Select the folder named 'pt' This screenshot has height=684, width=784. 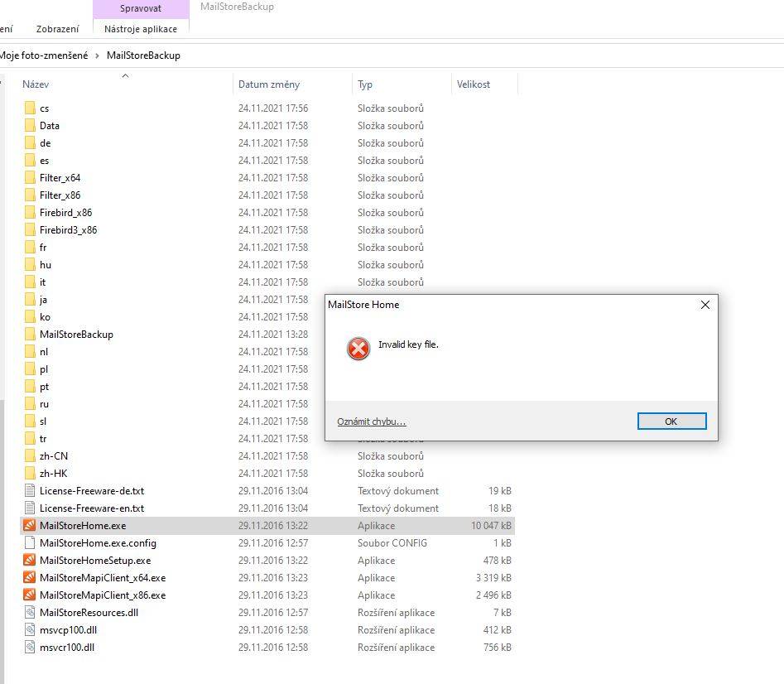pyautogui.click(x=45, y=387)
